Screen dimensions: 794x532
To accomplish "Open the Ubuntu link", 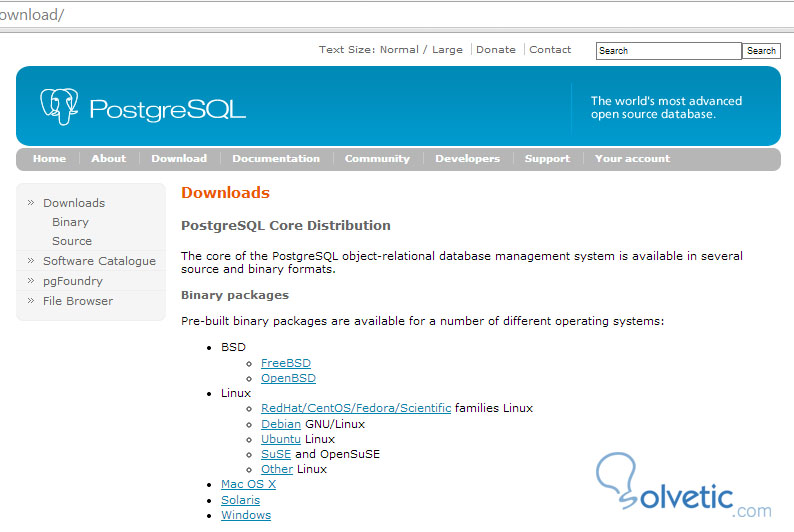I will coord(281,439).
